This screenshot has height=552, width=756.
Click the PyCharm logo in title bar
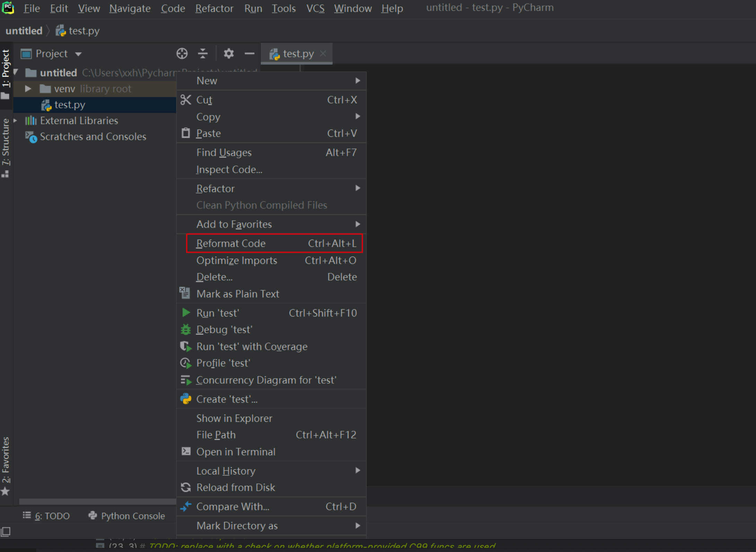(x=8, y=8)
